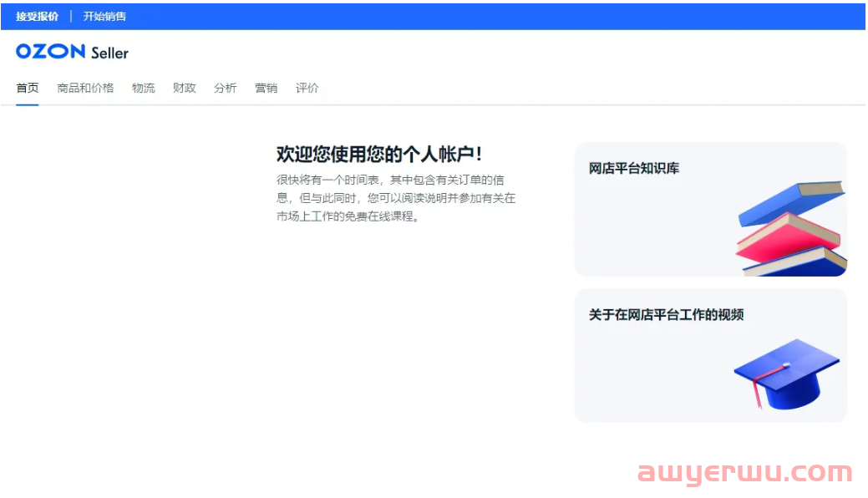Click the OZON logo
This screenshot has height=498, width=868.
click(50, 52)
